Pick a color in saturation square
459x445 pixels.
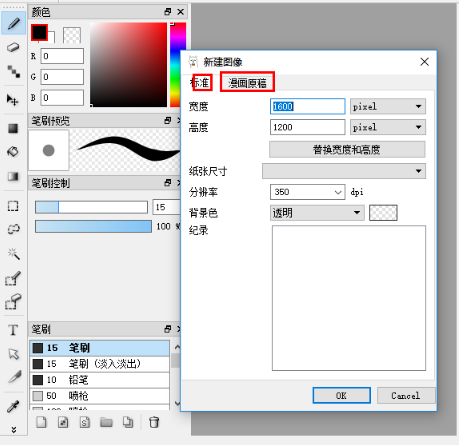pyautogui.click(x=128, y=65)
